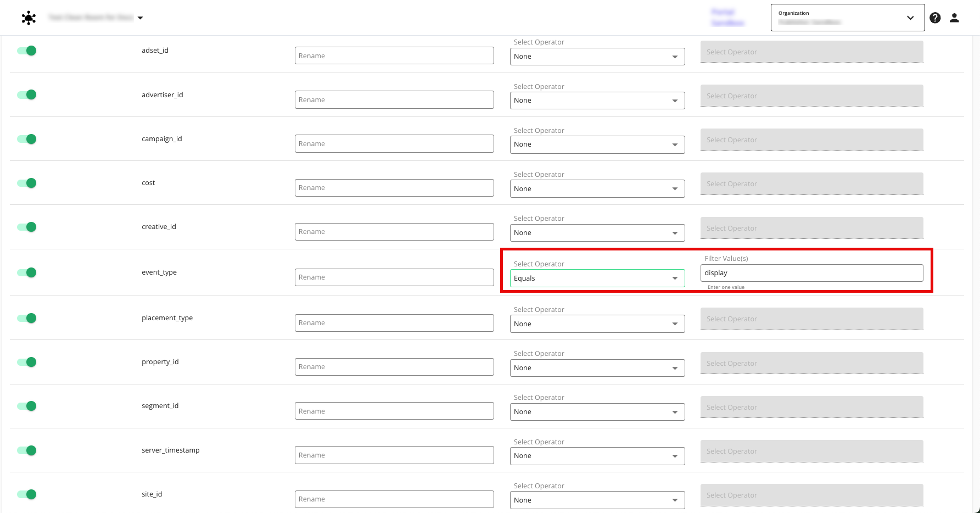
Task: Open the user account profile icon
Action: click(x=954, y=18)
